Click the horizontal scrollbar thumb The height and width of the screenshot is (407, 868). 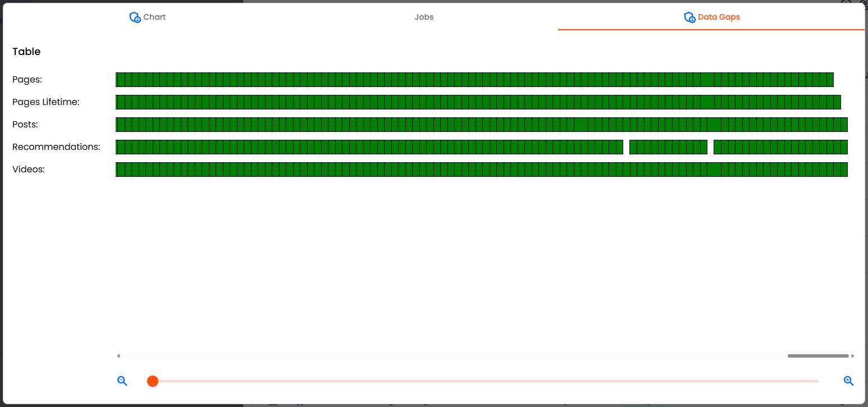click(817, 356)
